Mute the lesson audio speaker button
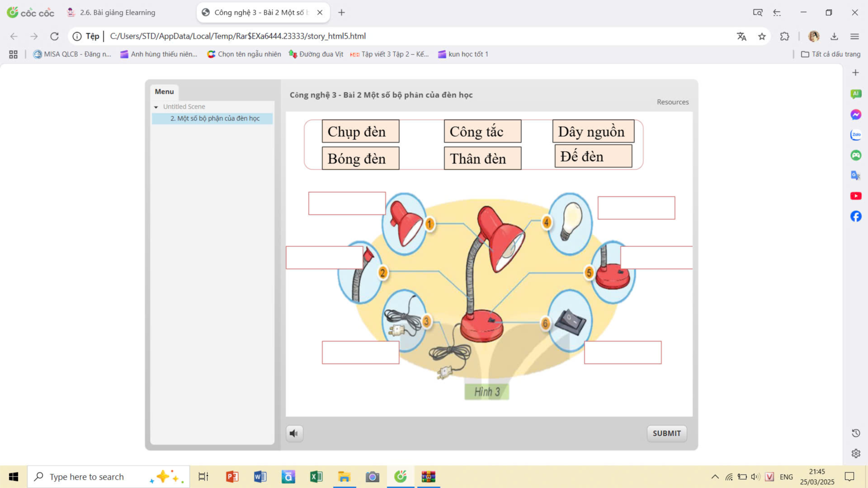868x488 pixels. [x=294, y=433]
